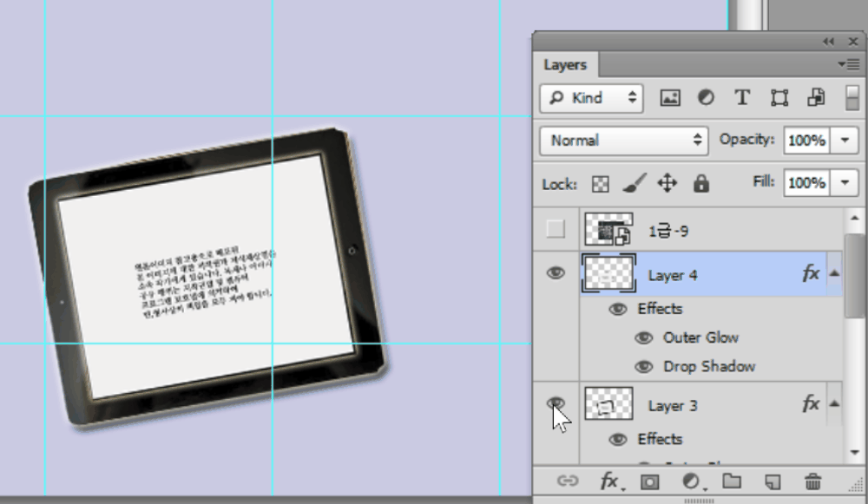Click the layers list scrollbar thumb
This screenshot has width=868, height=504.
854,275
